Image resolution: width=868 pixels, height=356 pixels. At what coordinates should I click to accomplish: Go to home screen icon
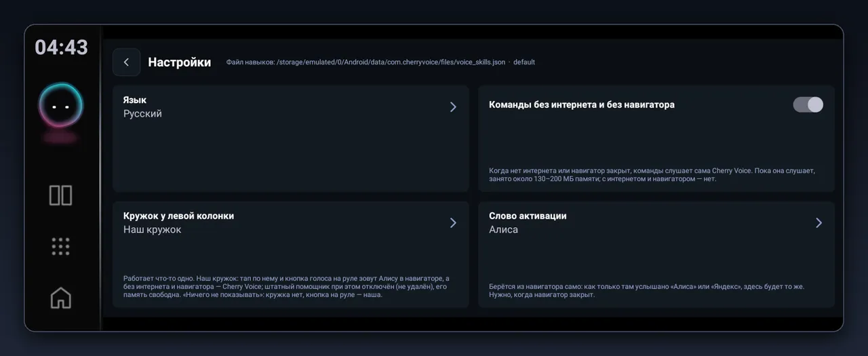click(60, 298)
